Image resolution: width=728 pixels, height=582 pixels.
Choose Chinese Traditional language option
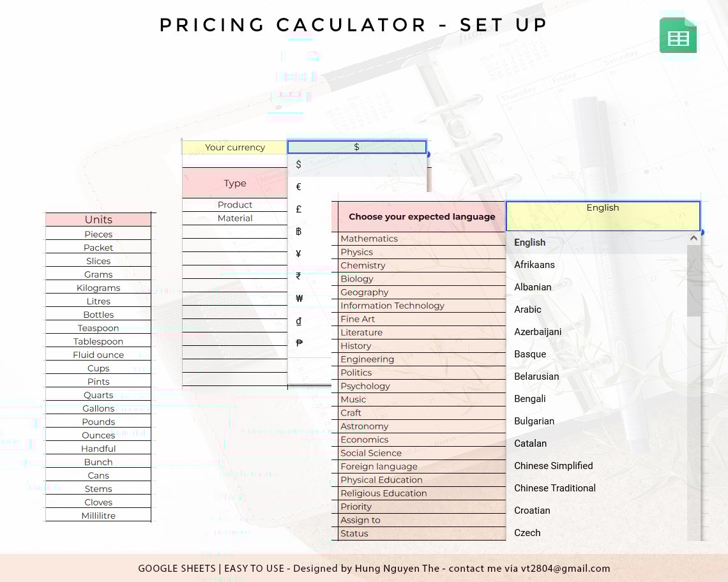click(x=555, y=488)
